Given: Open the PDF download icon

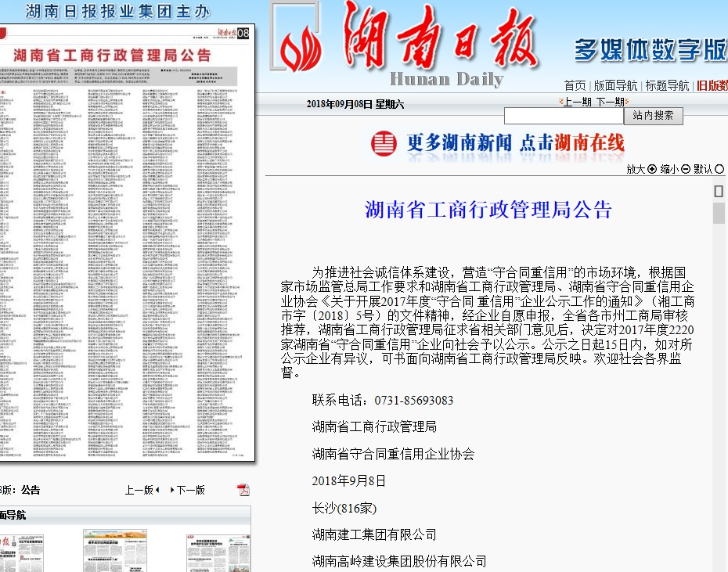Looking at the screenshot, I should [x=243, y=490].
